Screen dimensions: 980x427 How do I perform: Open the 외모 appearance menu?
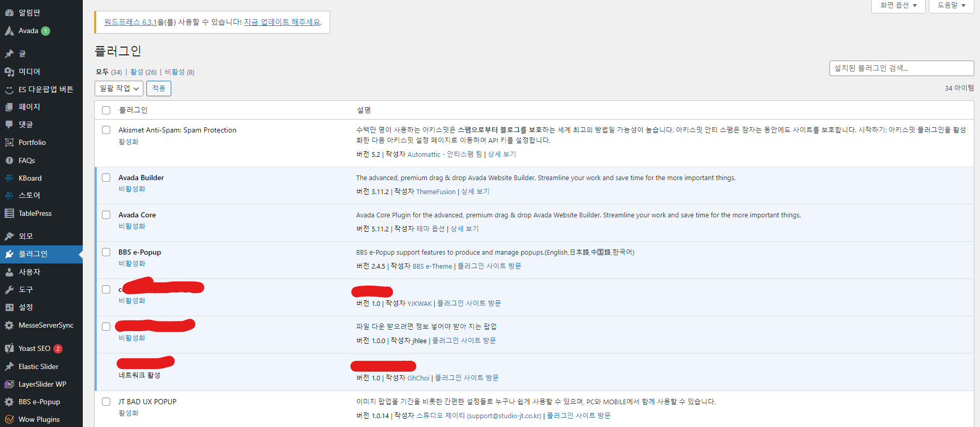(x=41, y=236)
